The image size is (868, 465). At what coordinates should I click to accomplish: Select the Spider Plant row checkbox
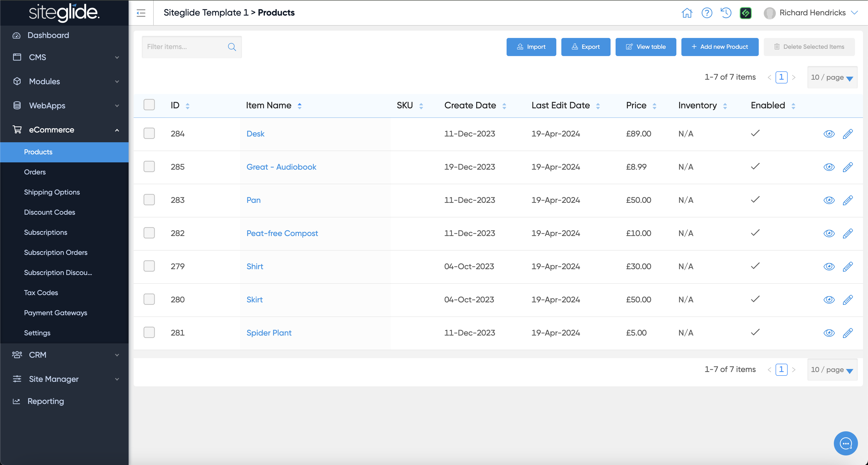149,333
